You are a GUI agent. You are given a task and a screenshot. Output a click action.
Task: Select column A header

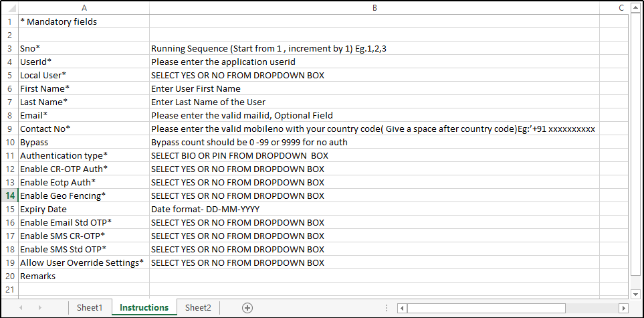(x=84, y=8)
